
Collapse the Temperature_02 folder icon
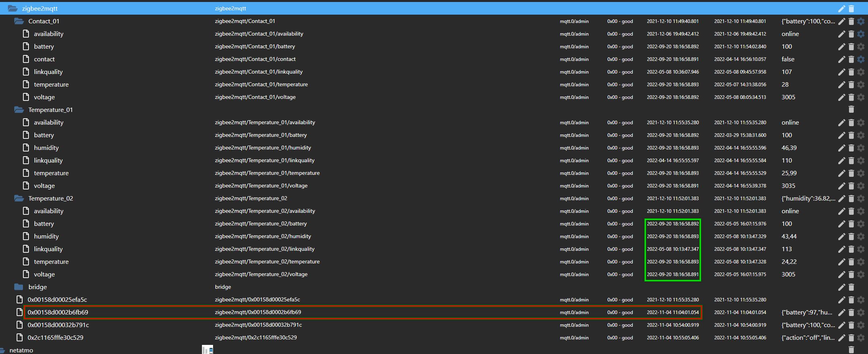click(19, 198)
